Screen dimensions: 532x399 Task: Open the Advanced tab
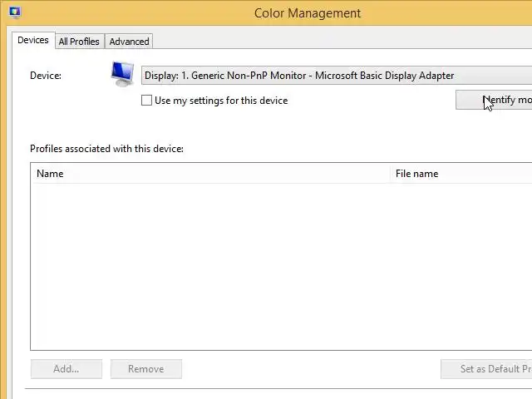[129, 42]
